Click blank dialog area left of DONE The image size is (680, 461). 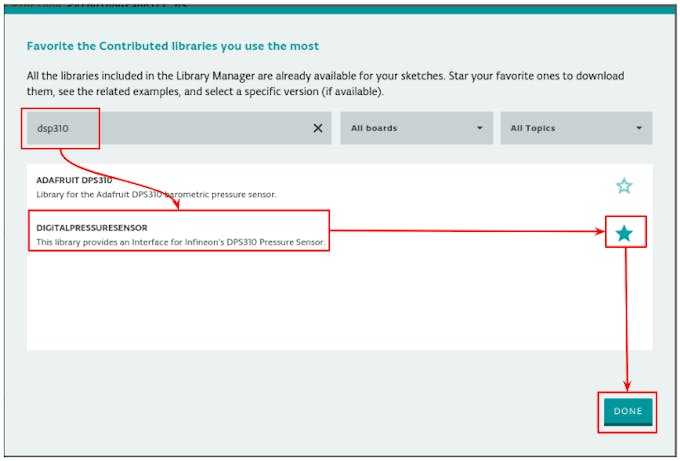(x=300, y=410)
